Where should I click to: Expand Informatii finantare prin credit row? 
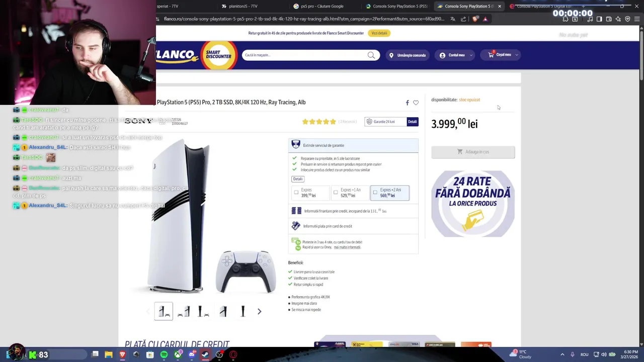tap(353, 211)
